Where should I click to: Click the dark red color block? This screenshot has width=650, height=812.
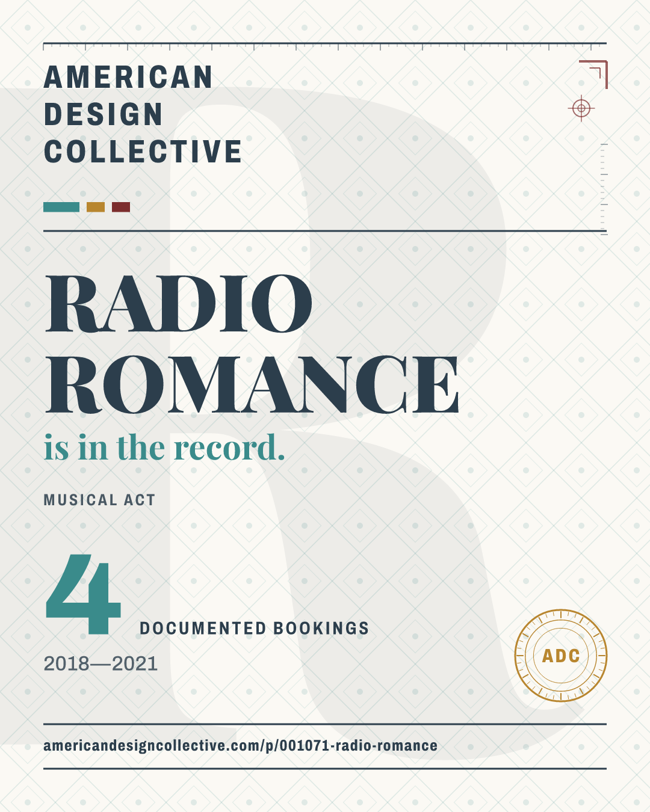pyautogui.click(x=121, y=207)
